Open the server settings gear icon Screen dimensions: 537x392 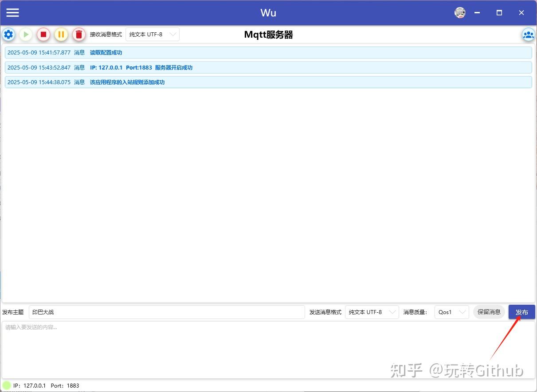coord(8,35)
